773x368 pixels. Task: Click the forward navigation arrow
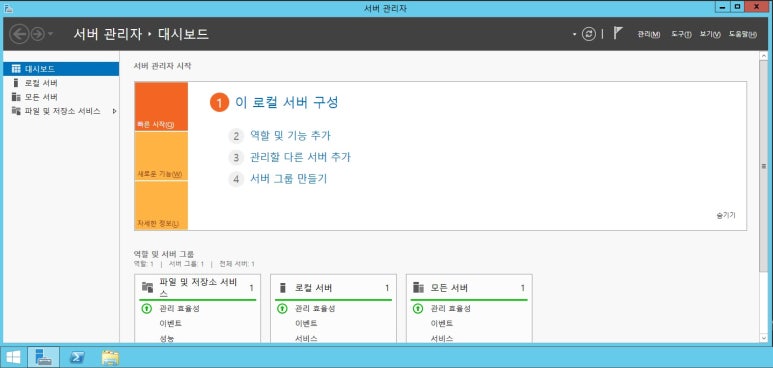tap(37, 34)
